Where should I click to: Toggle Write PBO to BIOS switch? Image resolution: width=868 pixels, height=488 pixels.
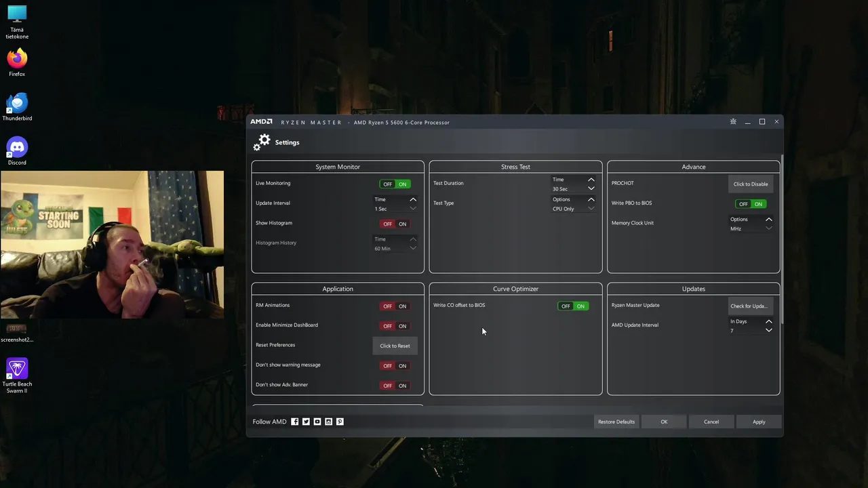click(x=751, y=204)
